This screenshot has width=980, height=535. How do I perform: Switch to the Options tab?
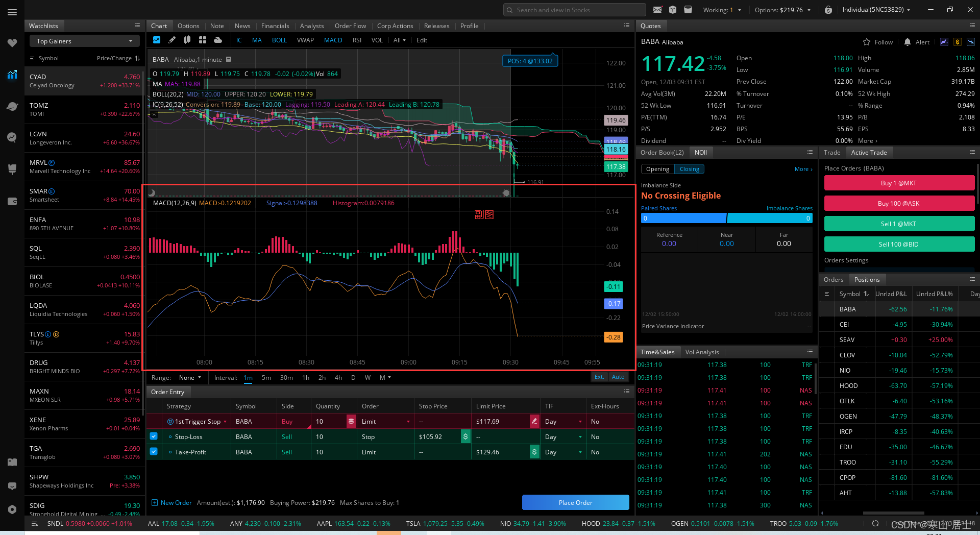coord(188,26)
